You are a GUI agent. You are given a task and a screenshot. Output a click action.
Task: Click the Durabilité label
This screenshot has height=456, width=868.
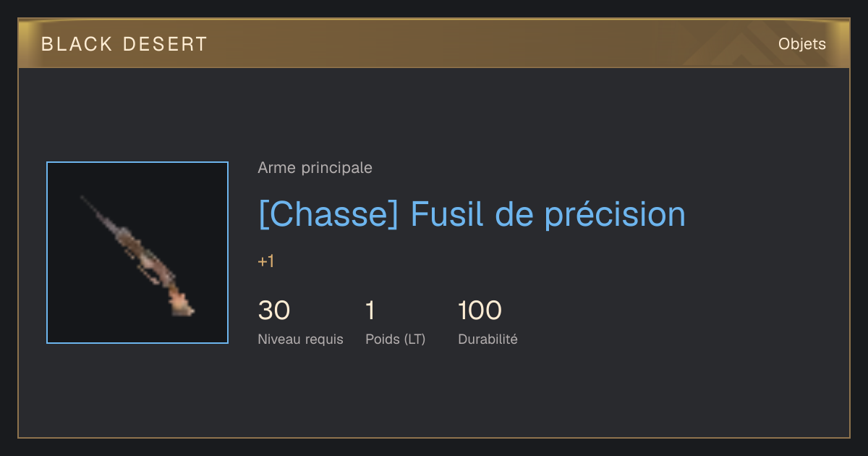488,339
